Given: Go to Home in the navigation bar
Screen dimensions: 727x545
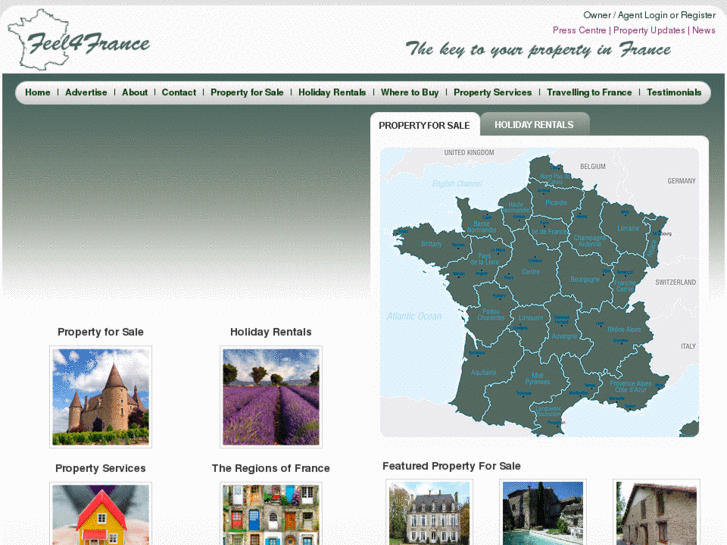Looking at the screenshot, I should click(38, 92).
